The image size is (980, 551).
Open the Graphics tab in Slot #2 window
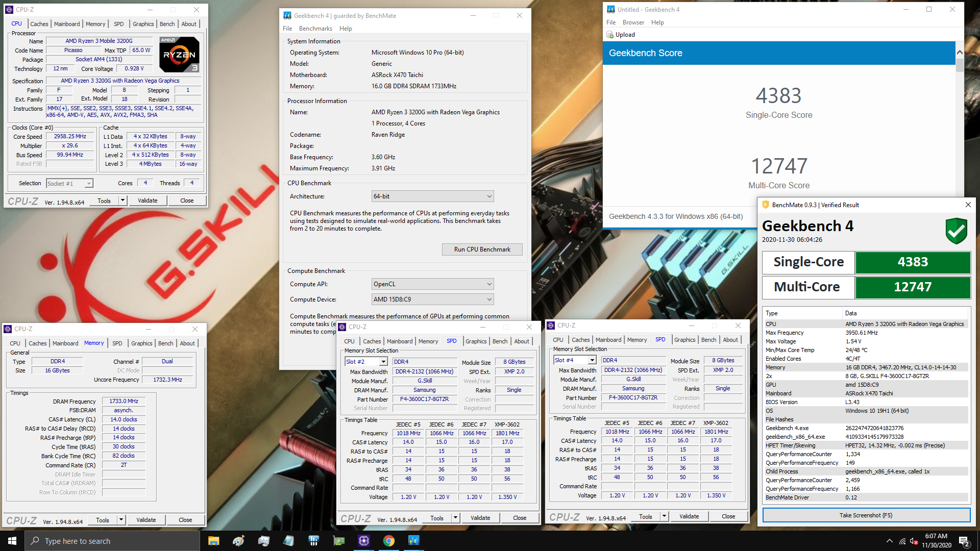click(476, 341)
